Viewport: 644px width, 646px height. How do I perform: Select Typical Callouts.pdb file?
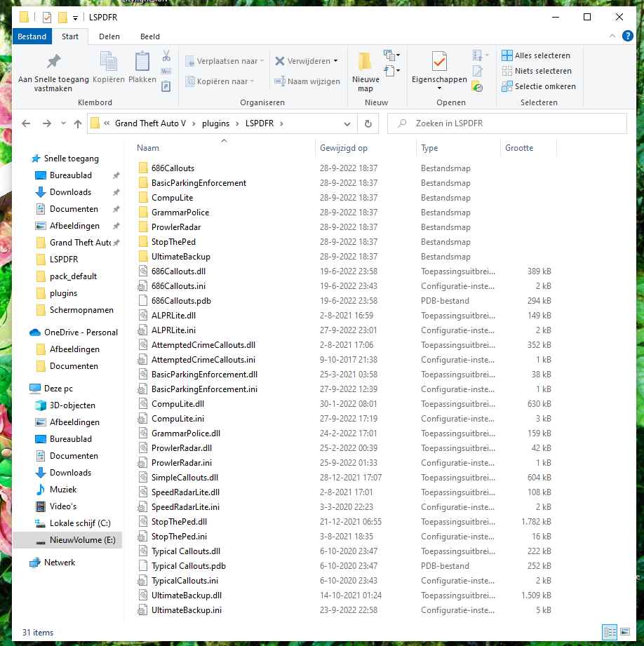click(188, 565)
